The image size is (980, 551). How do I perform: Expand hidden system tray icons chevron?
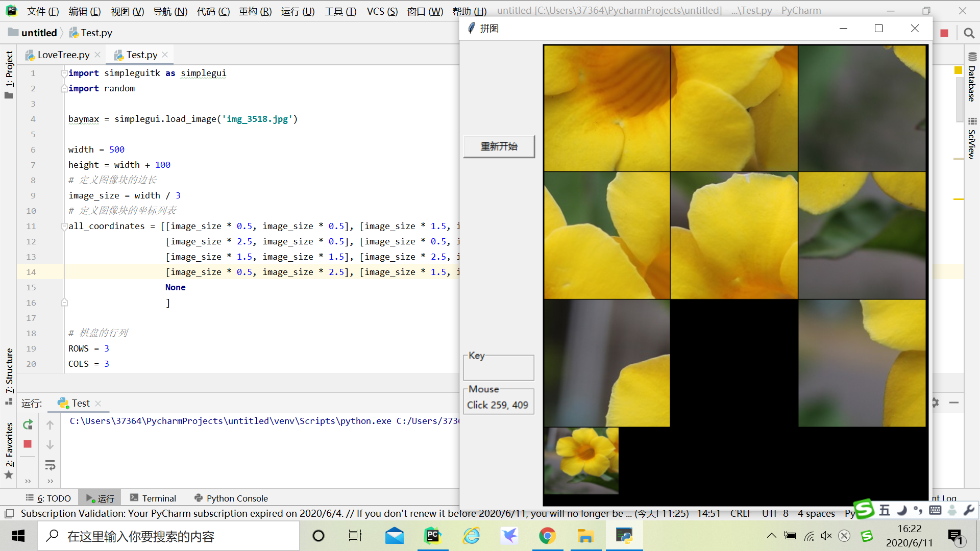point(771,536)
